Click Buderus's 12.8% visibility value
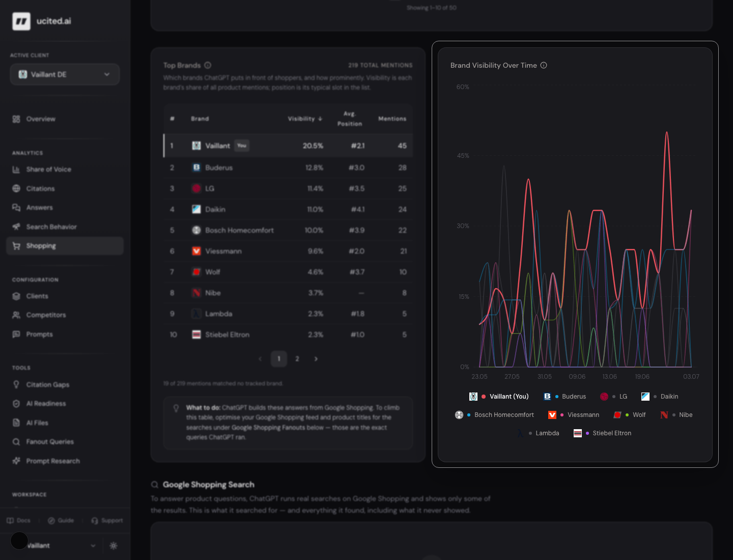 pyautogui.click(x=314, y=167)
